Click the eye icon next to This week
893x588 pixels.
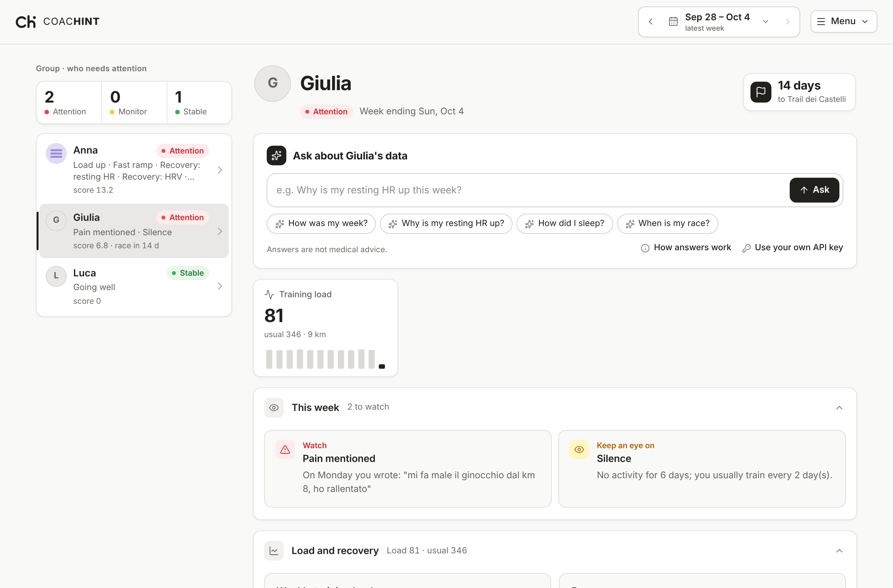(274, 408)
